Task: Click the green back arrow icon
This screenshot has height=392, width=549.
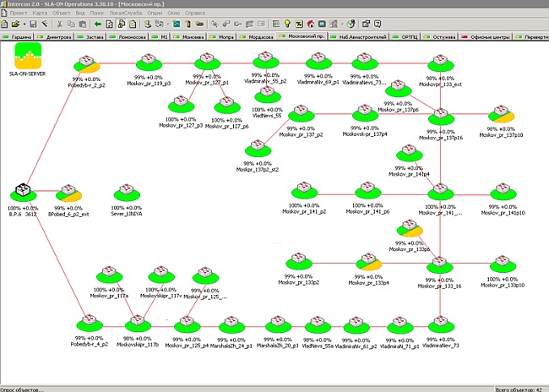Action: click(98, 24)
